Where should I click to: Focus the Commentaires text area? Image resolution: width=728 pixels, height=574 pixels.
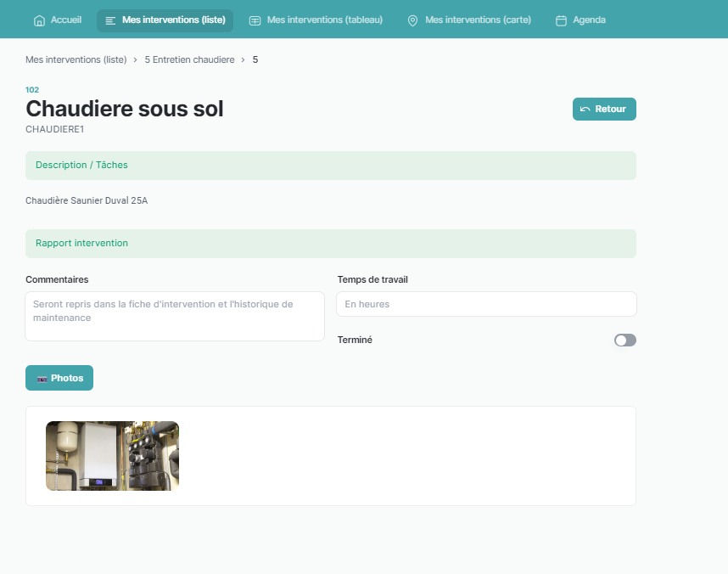(x=175, y=316)
